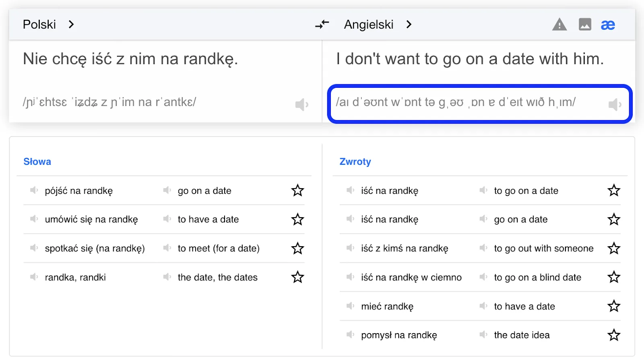Select the Zwroty section heading
This screenshot has width=644, height=363.
[355, 162]
